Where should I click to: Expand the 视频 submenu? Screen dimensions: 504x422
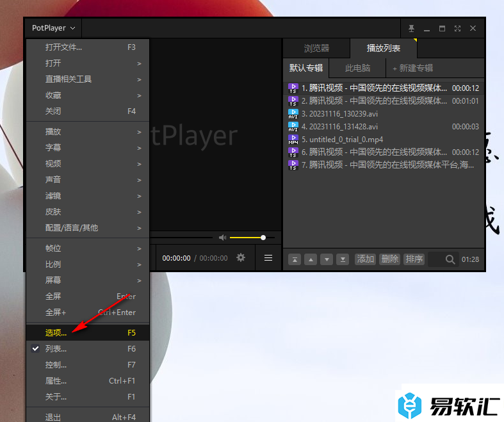coord(88,164)
